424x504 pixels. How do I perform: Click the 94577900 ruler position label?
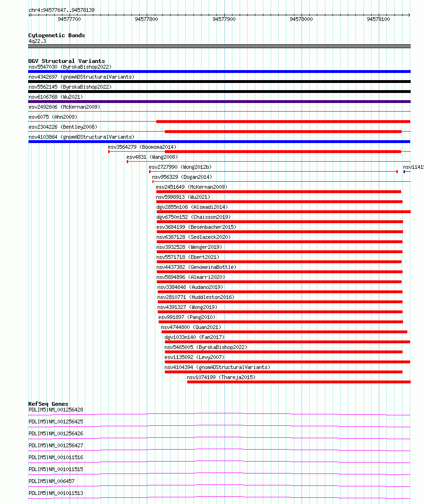224,19
